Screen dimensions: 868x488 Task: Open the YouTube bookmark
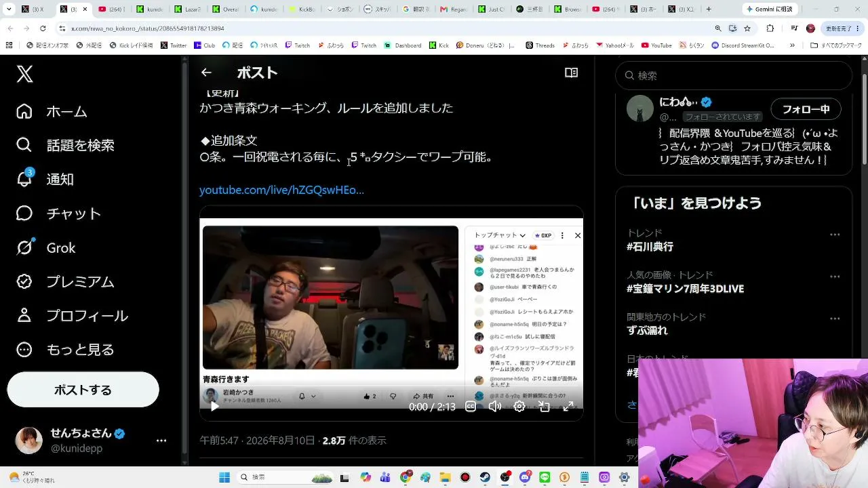(x=656, y=45)
